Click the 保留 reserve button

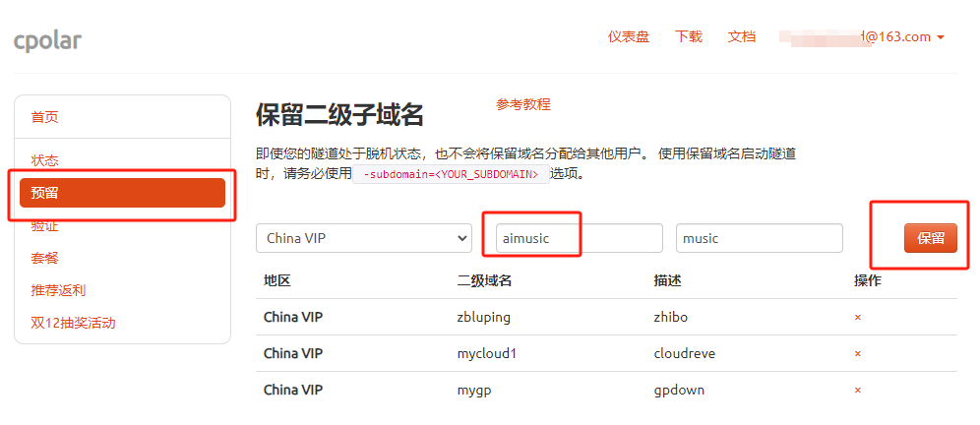click(x=930, y=238)
